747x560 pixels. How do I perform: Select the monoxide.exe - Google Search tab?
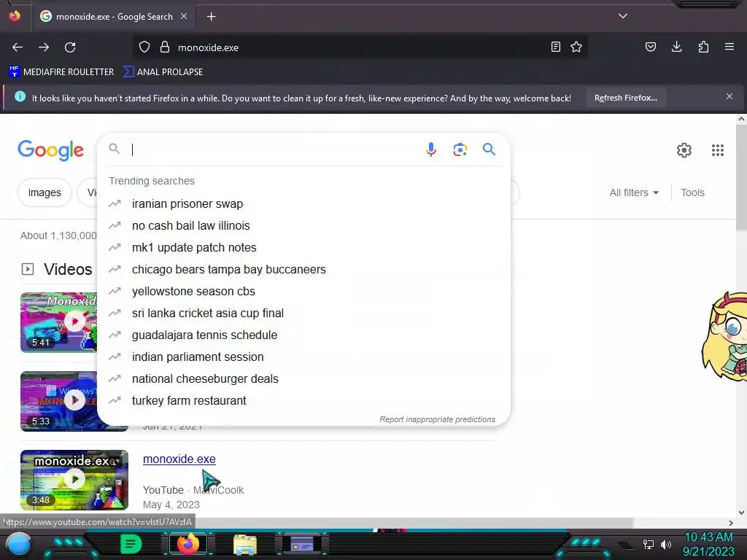[x=114, y=17]
